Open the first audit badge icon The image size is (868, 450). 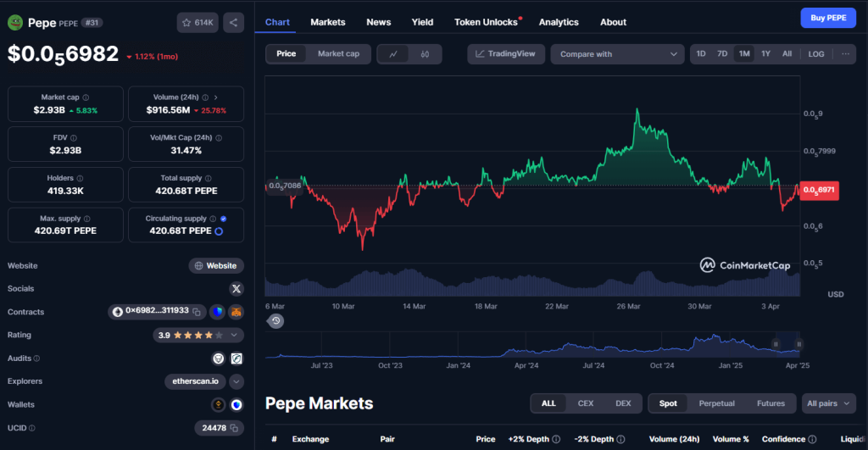click(218, 358)
